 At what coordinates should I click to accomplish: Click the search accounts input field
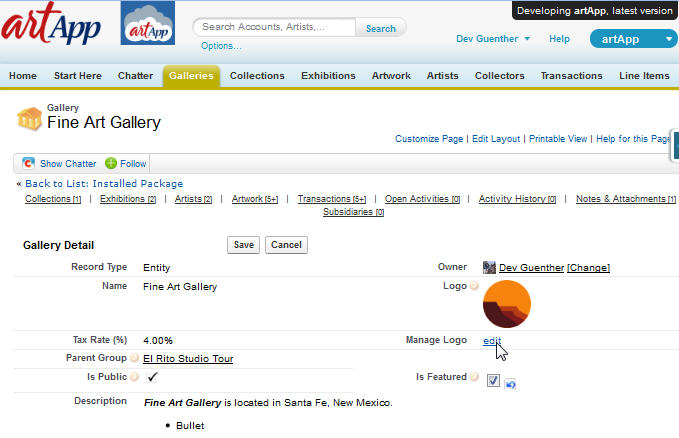(274, 28)
